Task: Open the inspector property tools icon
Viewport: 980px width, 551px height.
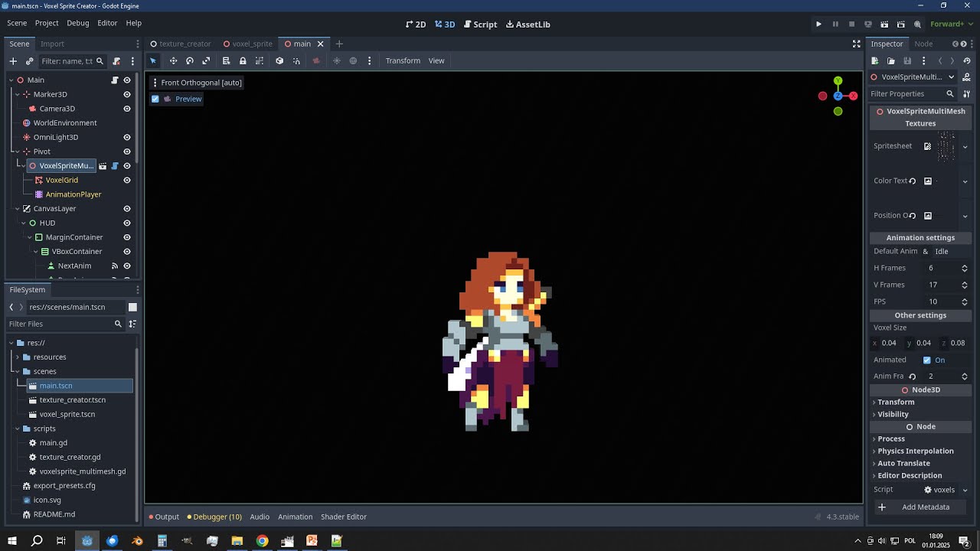Action: click(x=966, y=93)
